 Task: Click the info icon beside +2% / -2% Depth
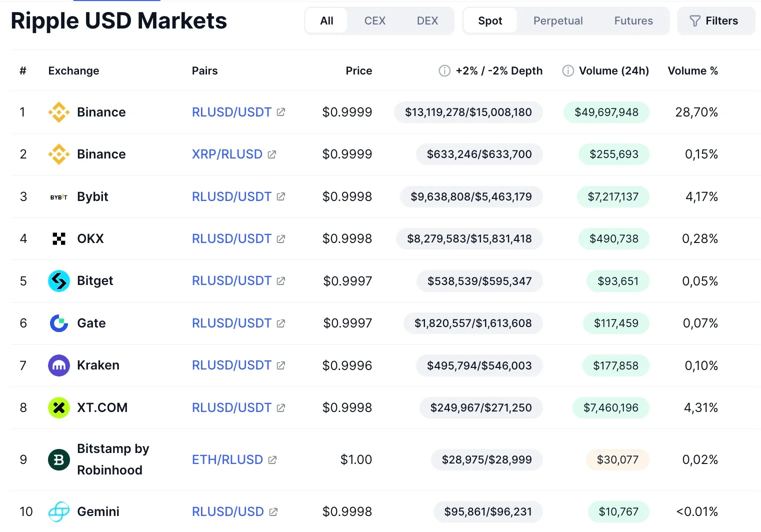point(444,71)
